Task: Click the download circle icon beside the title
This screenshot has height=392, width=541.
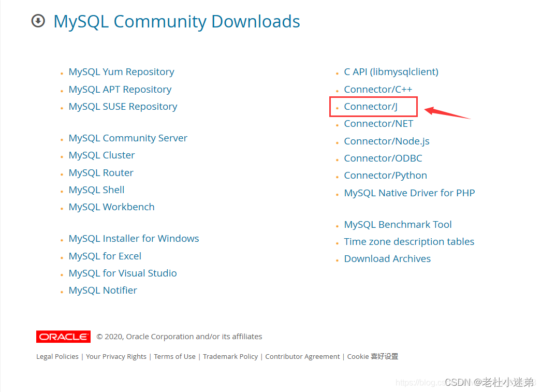Action: tap(38, 21)
